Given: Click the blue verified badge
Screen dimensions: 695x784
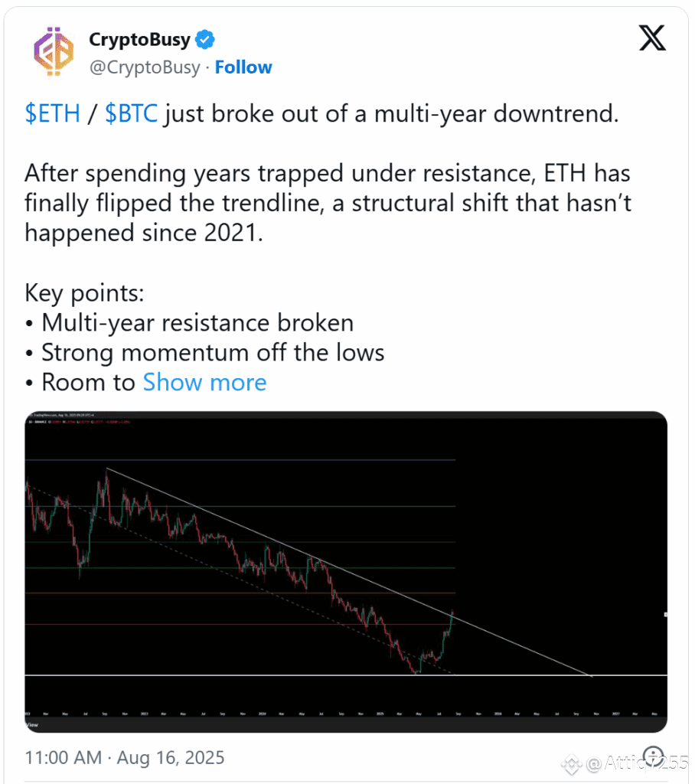Looking at the screenshot, I should [x=204, y=40].
